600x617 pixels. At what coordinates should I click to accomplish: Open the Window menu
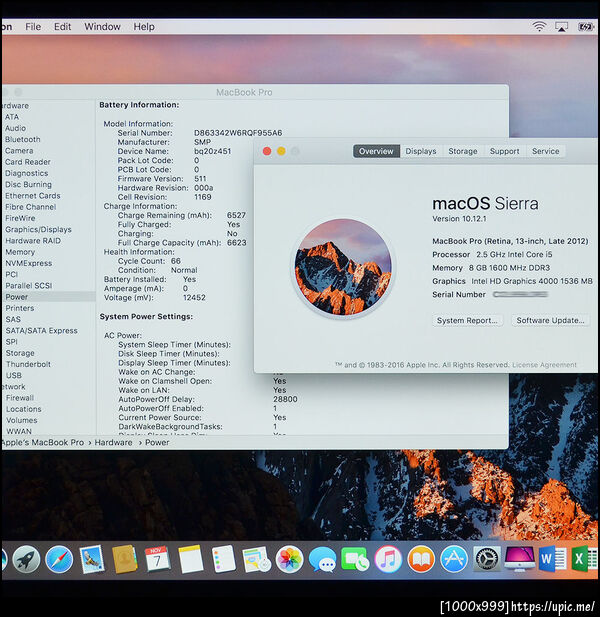102,27
